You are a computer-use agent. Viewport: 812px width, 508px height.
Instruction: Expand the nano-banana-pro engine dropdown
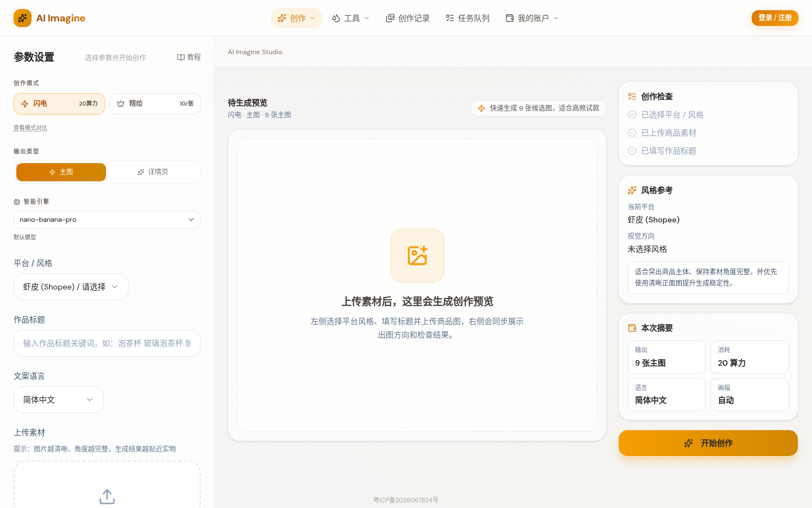coord(107,220)
